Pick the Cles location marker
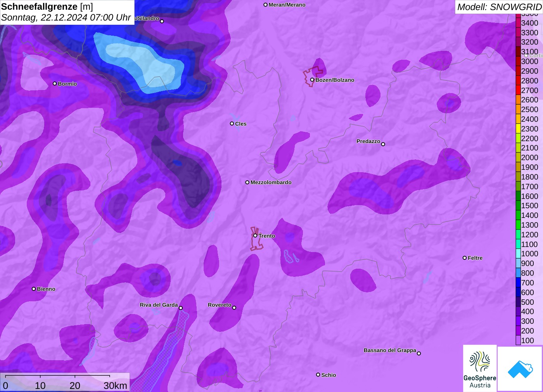543x392 pixels. tap(232, 124)
